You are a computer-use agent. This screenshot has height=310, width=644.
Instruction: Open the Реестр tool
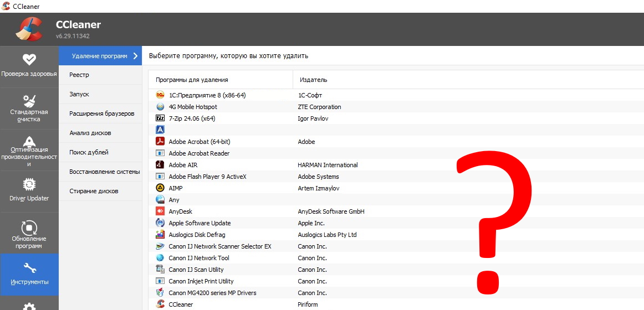coord(100,75)
